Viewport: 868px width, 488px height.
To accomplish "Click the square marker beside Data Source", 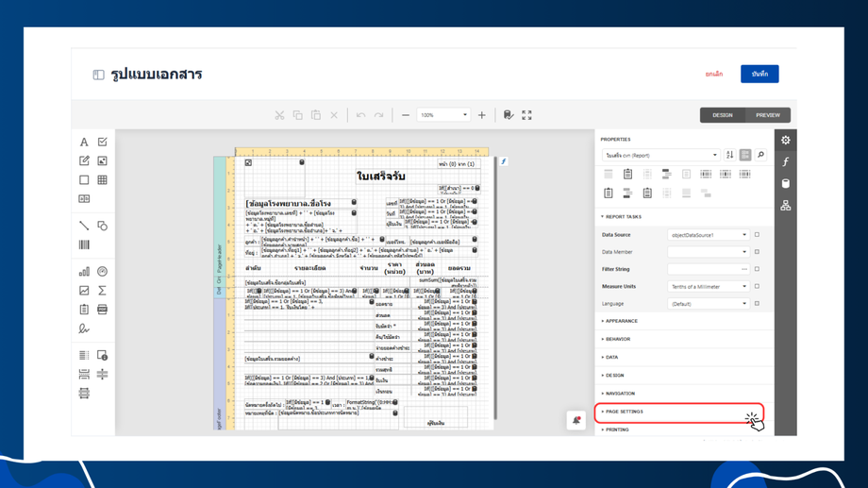I will point(757,235).
